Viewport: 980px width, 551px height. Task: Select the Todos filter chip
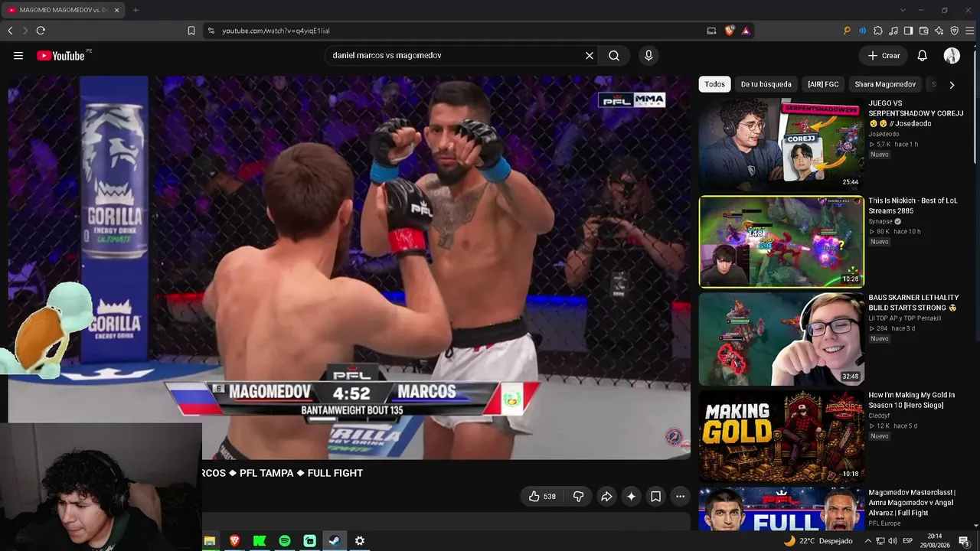pyautogui.click(x=715, y=84)
